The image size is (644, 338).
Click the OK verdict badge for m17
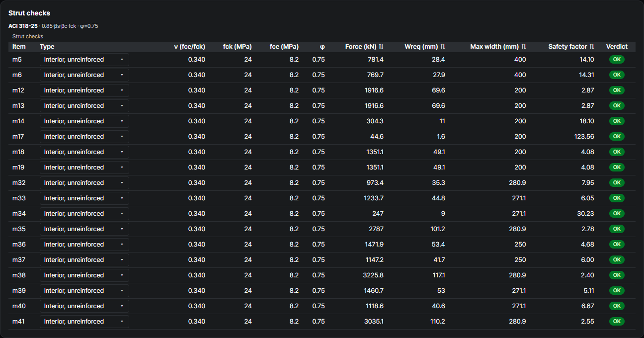click(617, 137)
